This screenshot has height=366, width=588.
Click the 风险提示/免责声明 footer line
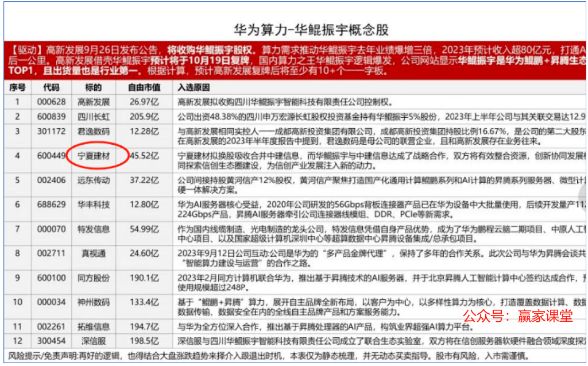pyautogui.click(x=269, y=356)
